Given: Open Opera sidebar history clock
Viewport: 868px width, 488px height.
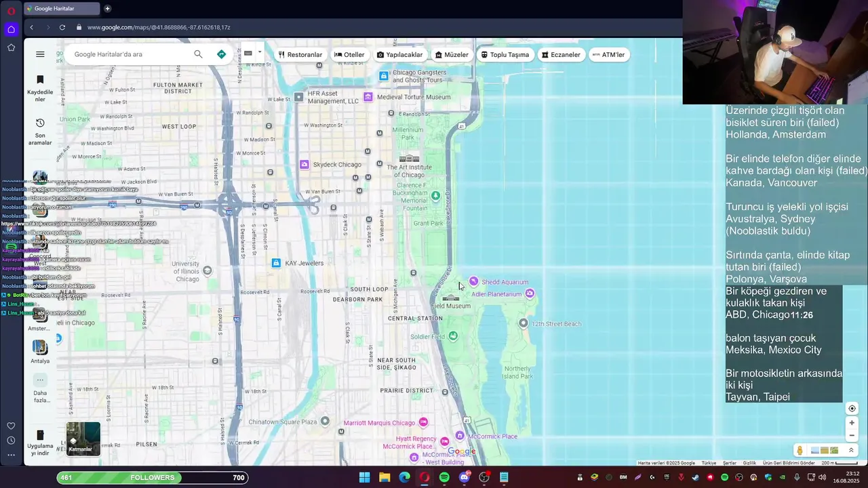Looking at the screenshot, I should (x=11, y=441).
